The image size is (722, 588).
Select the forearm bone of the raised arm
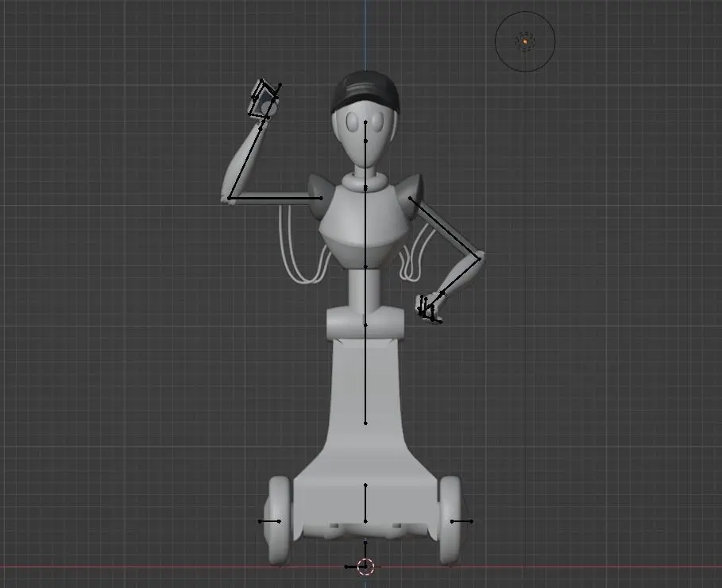(245, 163)
